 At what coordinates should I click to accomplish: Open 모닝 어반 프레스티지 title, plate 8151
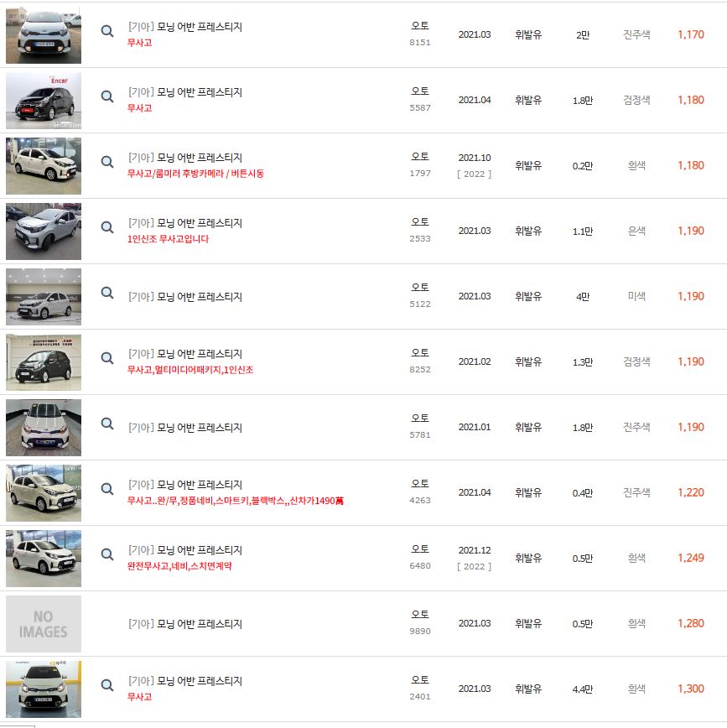coord(200,27)
